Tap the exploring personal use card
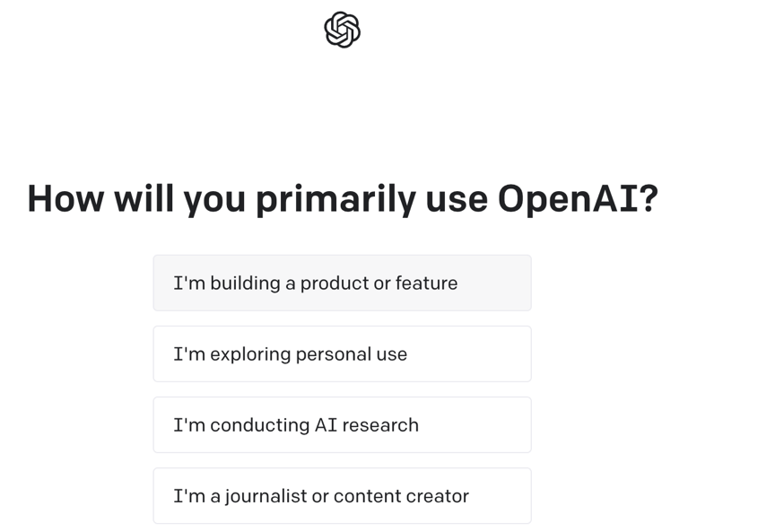 point(342,353)
